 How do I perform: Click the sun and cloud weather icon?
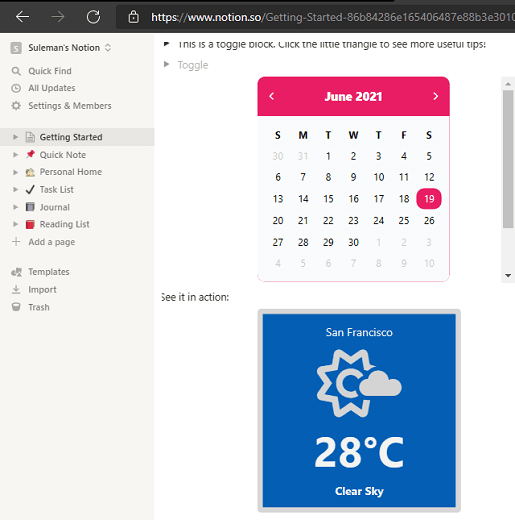(359, 383)
